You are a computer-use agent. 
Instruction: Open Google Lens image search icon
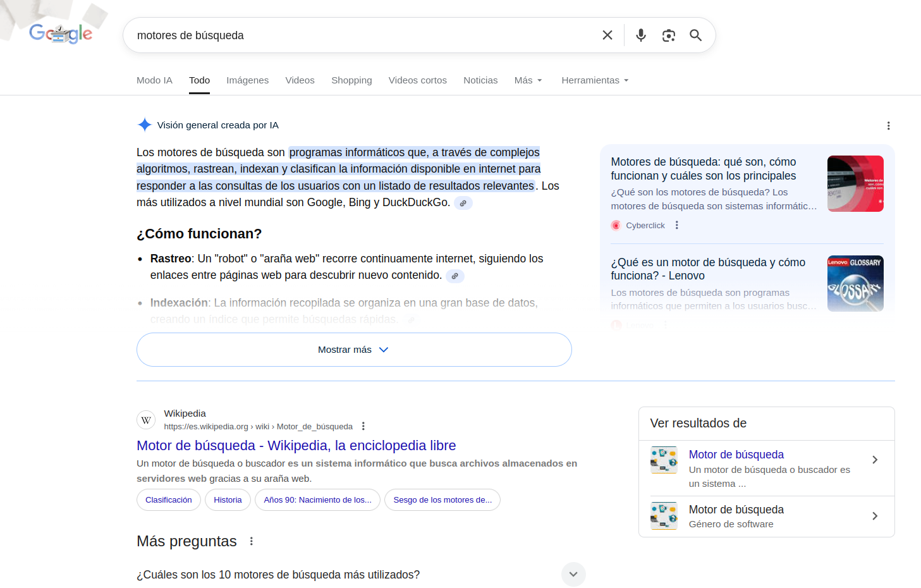pyautogui.click(x=668, y=35)
